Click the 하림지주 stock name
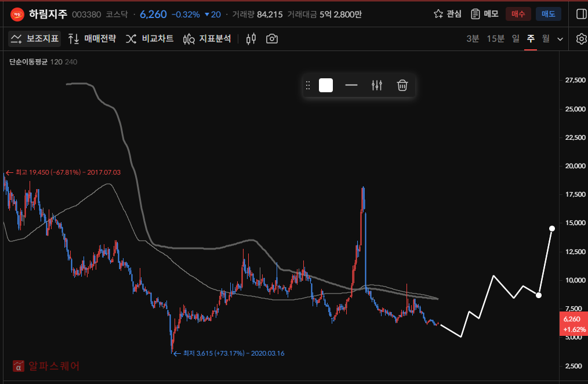 (48, 15)
